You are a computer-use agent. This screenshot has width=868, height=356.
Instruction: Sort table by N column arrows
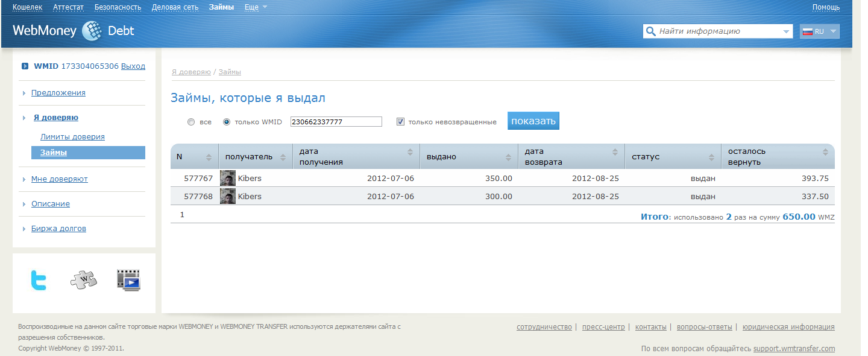point(209,157)
